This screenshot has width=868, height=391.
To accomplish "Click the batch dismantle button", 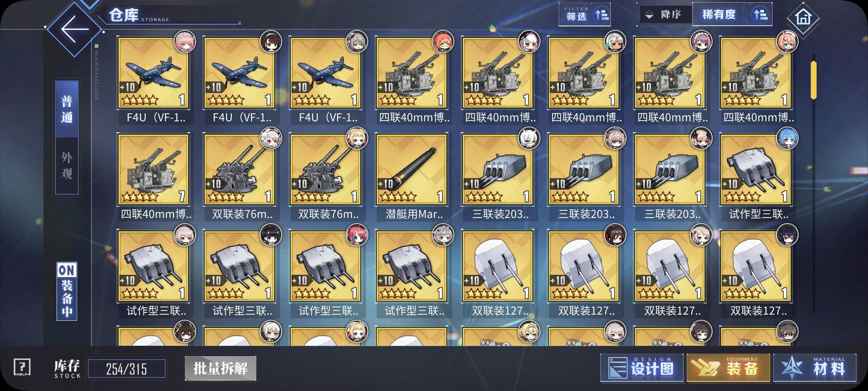I will 221,369.
